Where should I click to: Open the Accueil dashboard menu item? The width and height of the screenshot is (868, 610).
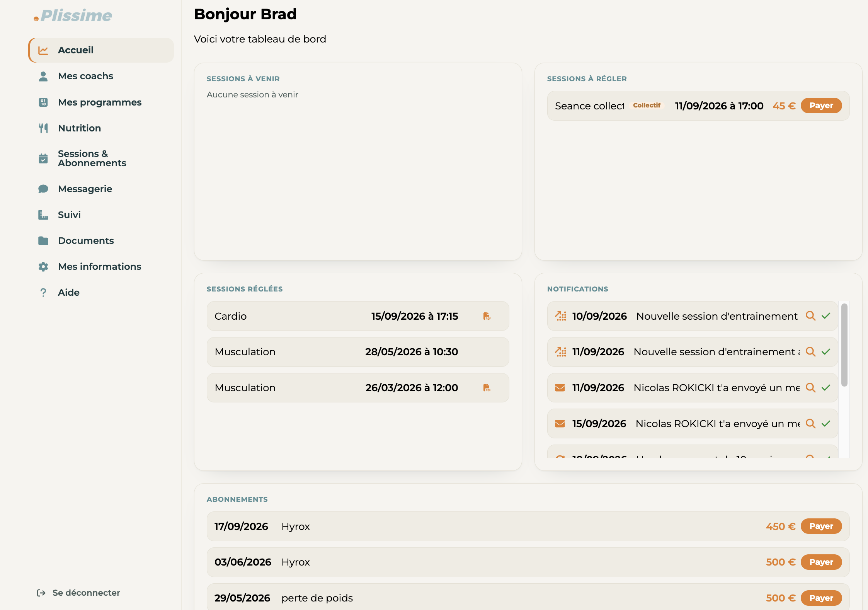101,50
